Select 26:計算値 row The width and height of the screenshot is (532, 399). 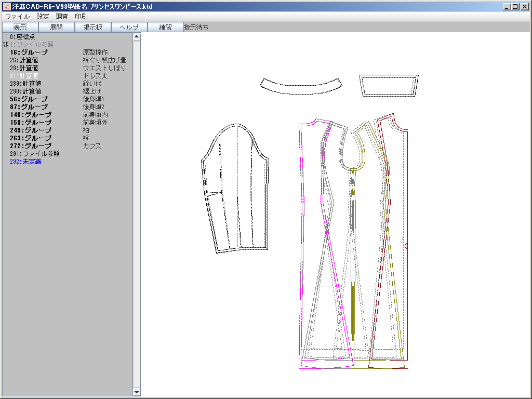pos(68,60)
